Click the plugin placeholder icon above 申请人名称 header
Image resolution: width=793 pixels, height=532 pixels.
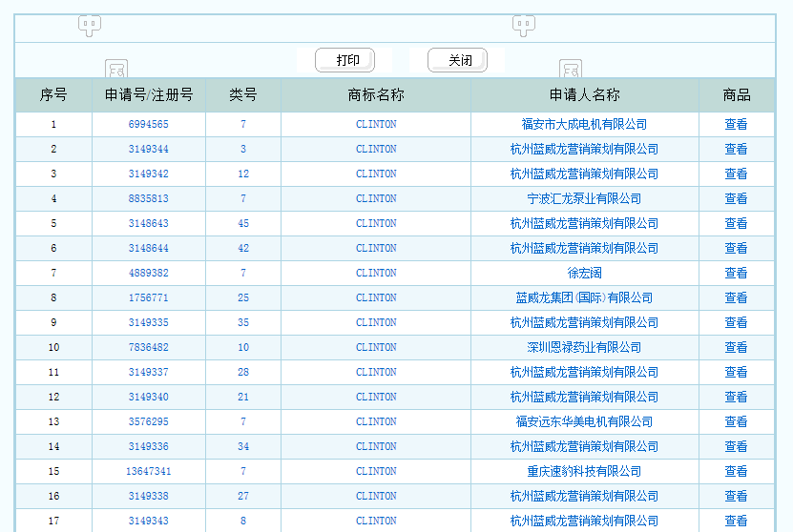coord(571,70)
